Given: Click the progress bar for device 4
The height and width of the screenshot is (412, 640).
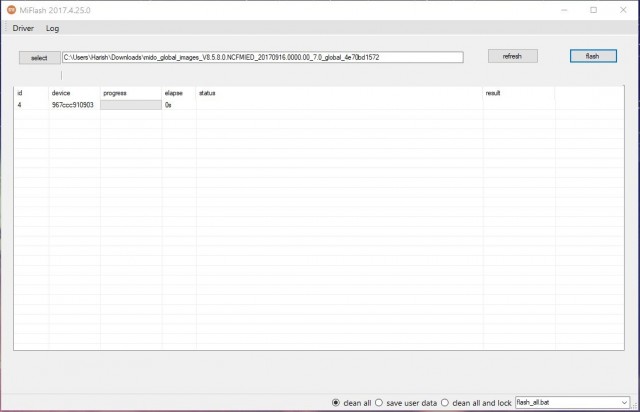Looking at the screenshot, I should 131,104.
